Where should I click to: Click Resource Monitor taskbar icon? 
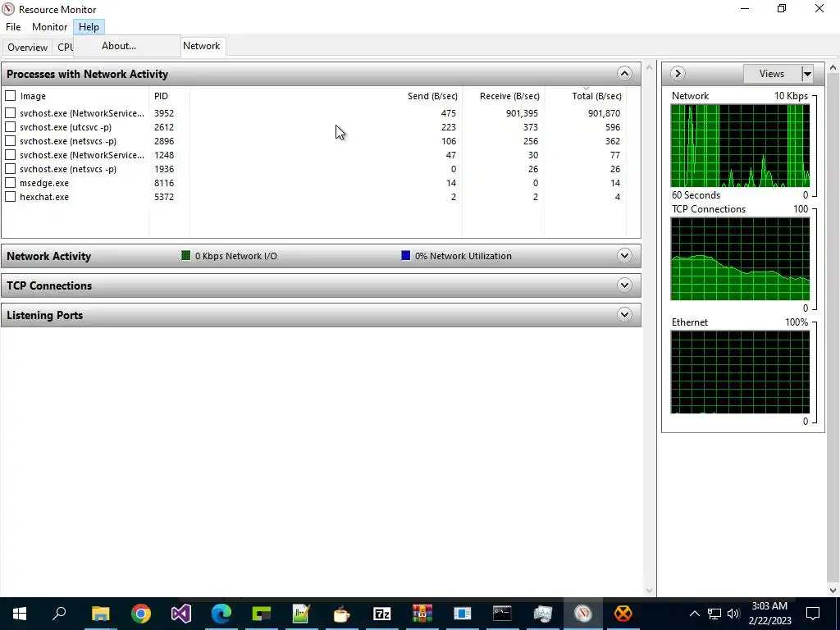coord(583,614)
